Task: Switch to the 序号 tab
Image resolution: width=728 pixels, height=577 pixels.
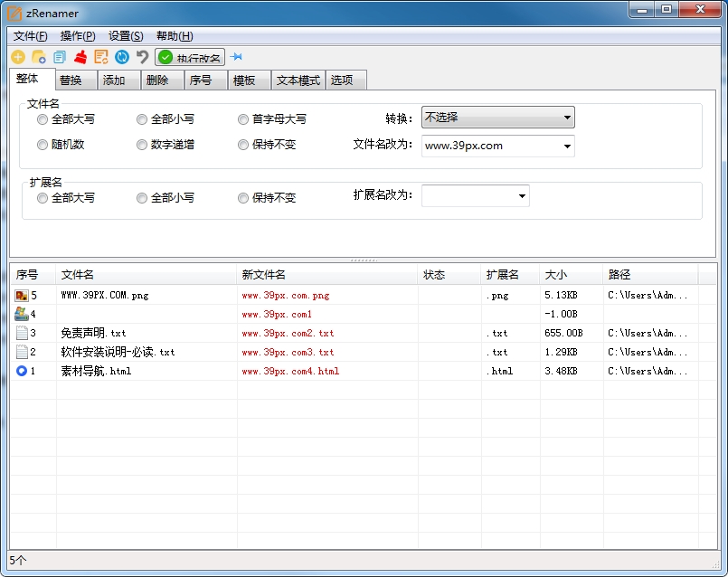Action: (205, 80)
